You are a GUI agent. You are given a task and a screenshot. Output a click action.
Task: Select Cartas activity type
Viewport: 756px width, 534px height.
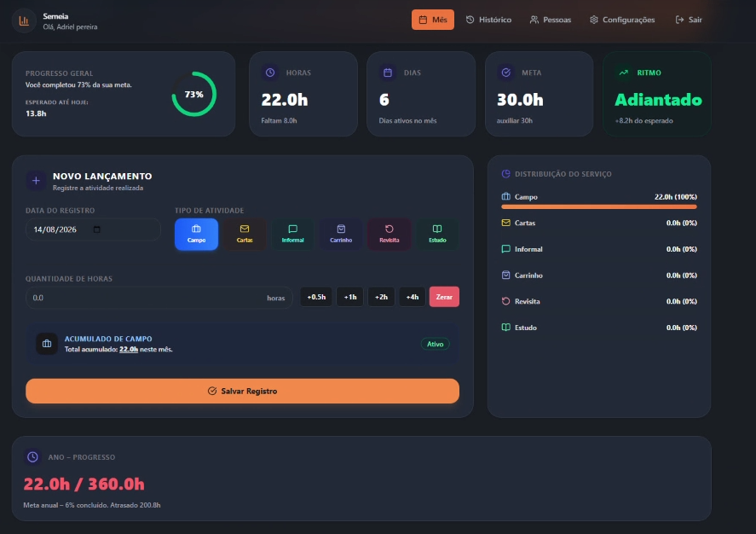(245, 234)
